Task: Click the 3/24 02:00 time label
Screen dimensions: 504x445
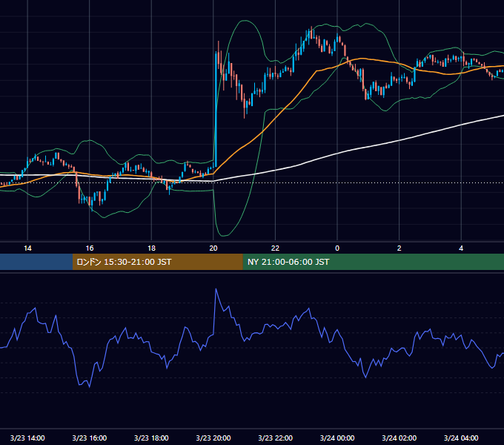Action: [x=399, y=438]
